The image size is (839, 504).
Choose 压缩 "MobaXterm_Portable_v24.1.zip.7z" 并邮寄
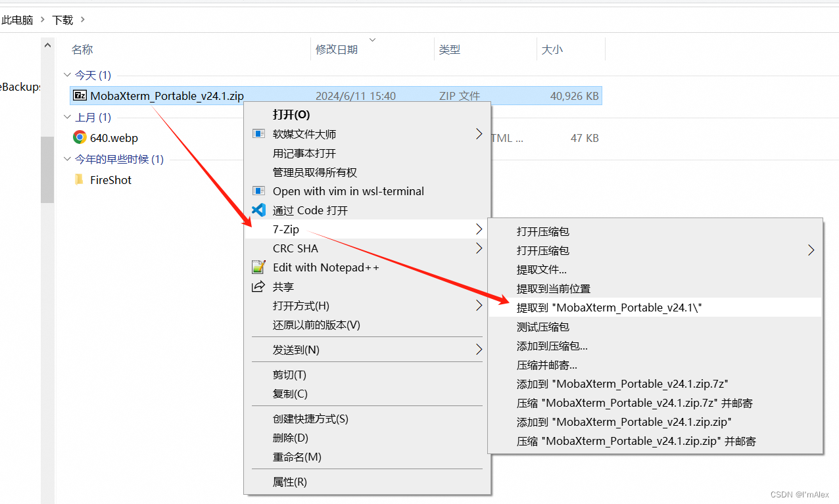pyautogui.click(x=635, y=403)
